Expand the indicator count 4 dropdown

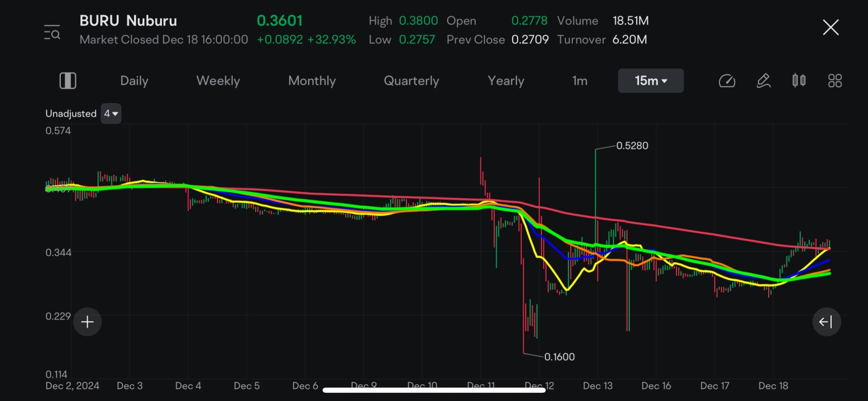(111, 113)
